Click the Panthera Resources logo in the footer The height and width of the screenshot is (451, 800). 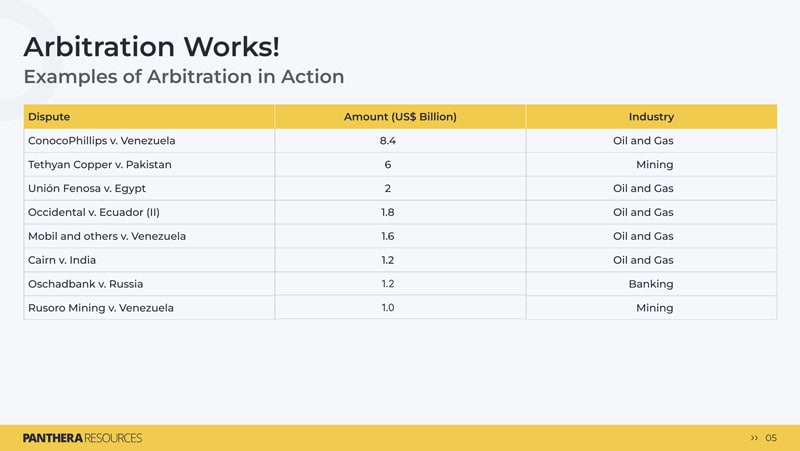click(83, 438)
